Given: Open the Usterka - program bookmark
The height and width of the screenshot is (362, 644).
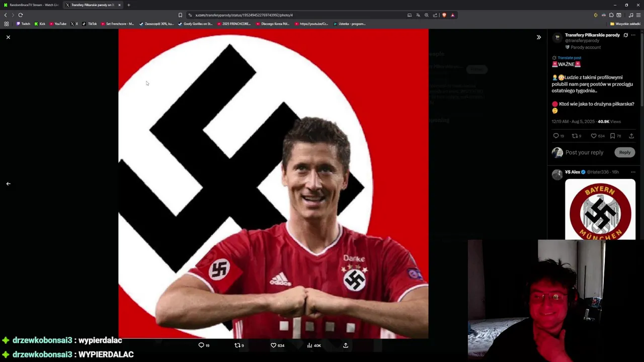Looking at the screenshot, I should point(350,24).
